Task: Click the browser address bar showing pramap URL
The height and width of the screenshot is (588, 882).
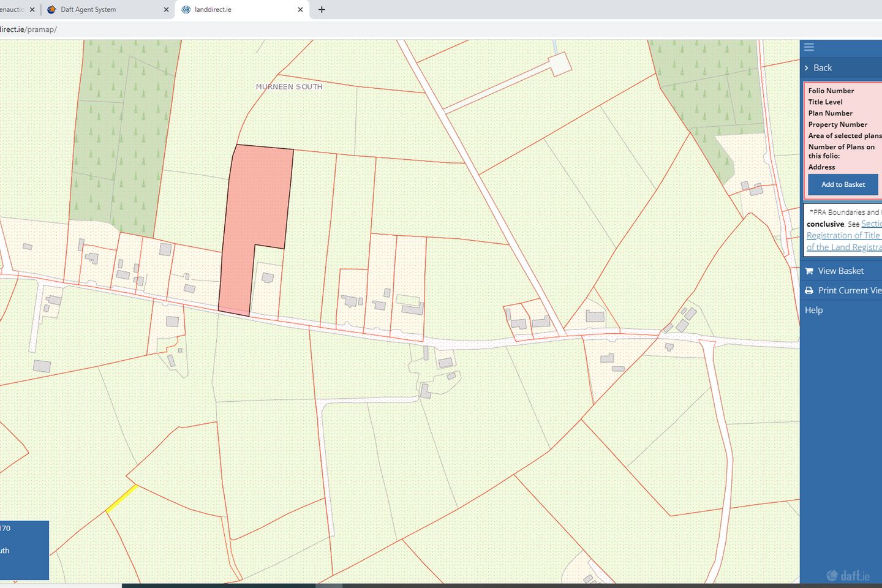Action: point(29,29)
